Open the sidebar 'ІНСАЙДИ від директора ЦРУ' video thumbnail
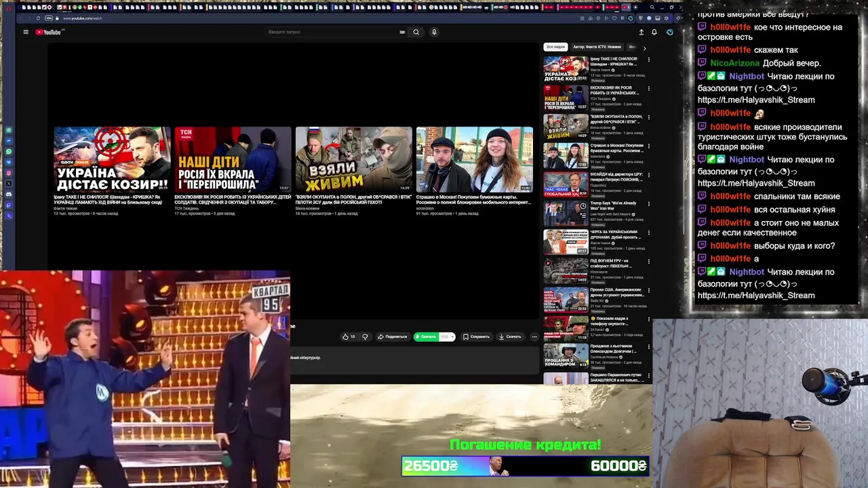868x488 pixels. pos(566,184)
